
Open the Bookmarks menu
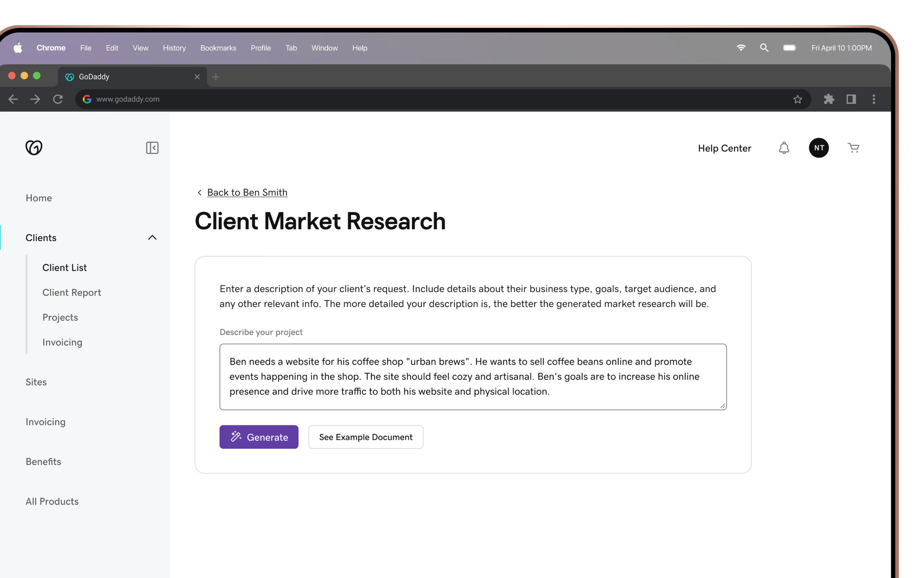click(218, 48)
